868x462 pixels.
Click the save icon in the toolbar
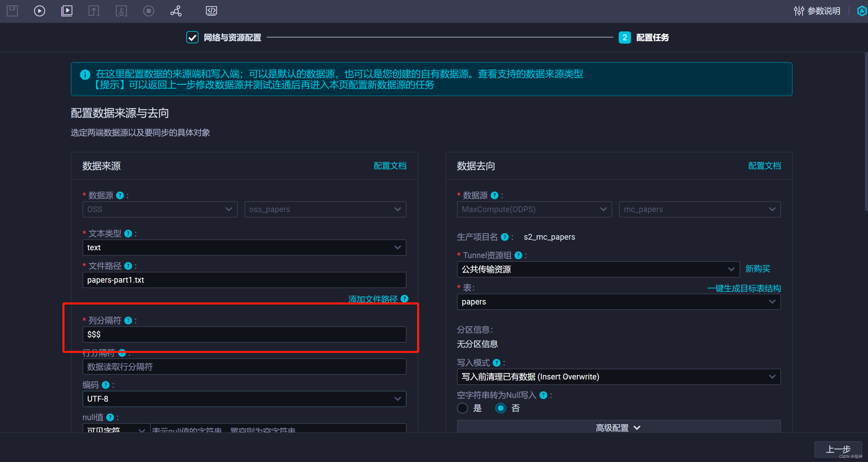pos(12,11)
